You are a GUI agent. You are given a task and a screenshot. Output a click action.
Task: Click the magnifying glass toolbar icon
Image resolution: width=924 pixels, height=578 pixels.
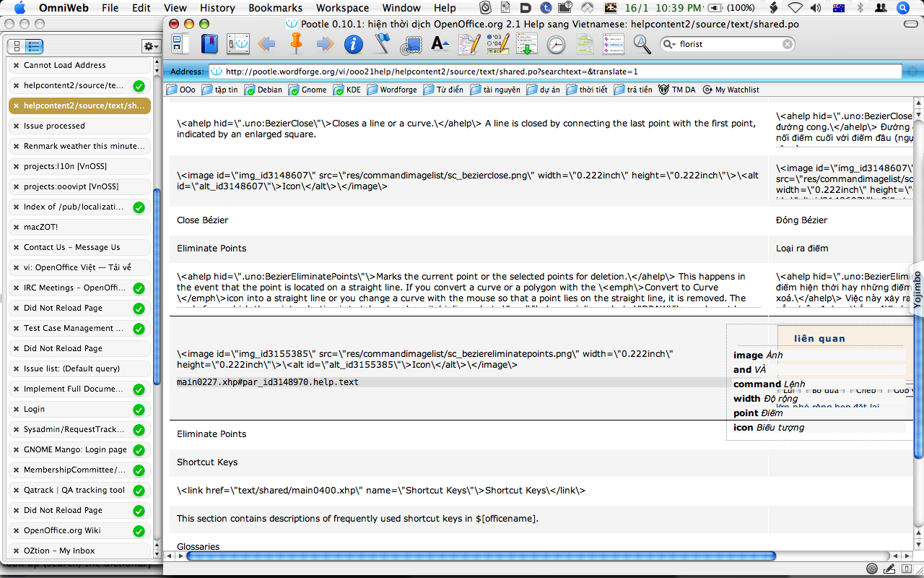point(642,44)
